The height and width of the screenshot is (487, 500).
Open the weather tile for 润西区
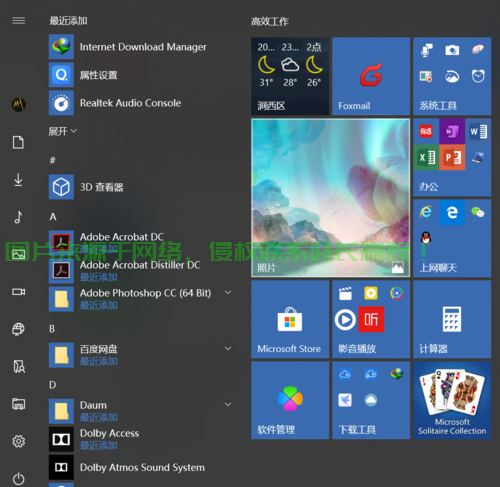point(290,76)
